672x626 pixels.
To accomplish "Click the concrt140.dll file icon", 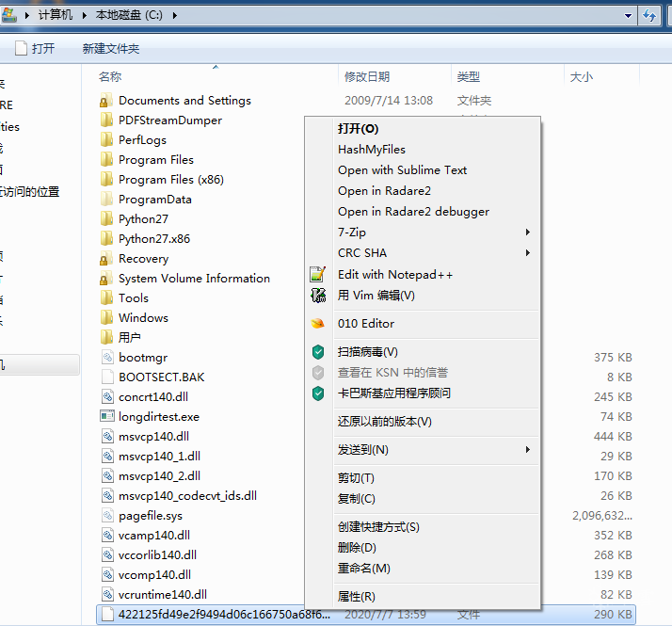I will tap(107, 396).
